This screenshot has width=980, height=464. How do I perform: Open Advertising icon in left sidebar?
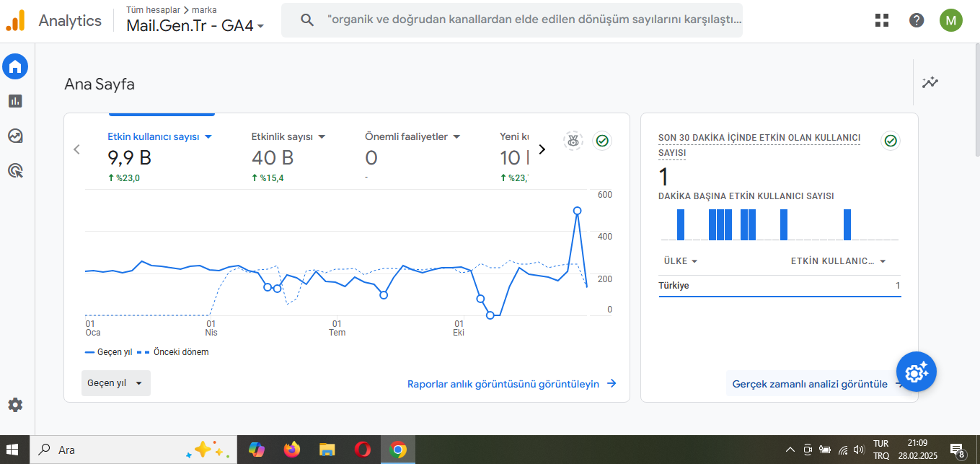(x=15, y=170)
